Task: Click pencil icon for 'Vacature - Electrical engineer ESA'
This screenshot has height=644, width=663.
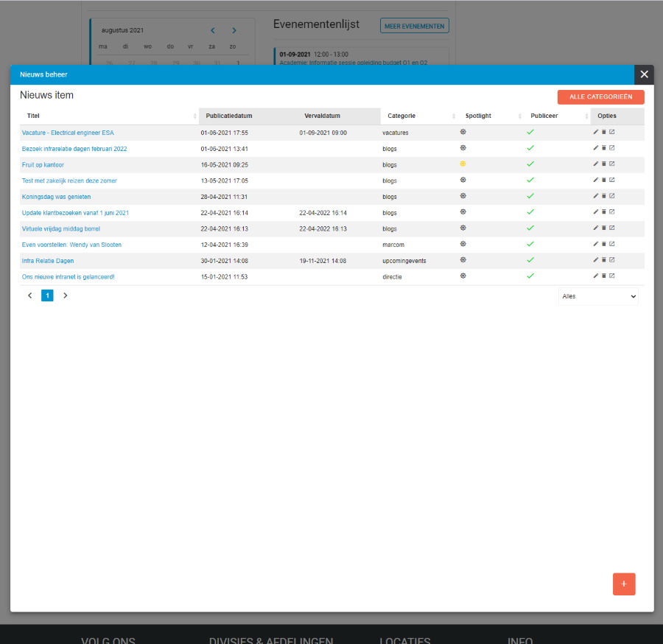Action: (x=596, y=133)
